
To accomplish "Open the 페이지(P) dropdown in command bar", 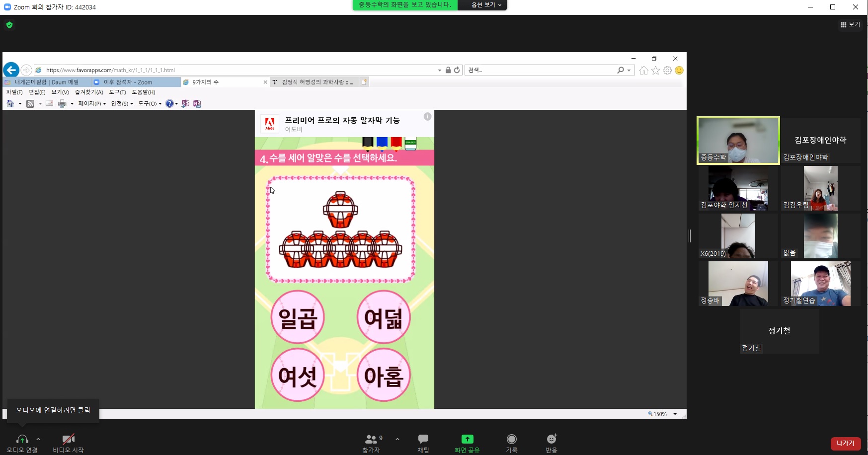I will point(92,103).
